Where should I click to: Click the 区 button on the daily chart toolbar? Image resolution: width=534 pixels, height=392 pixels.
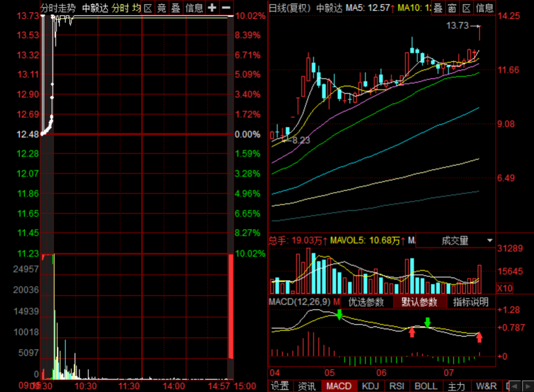pyautogui.click(x=466, y=8)
